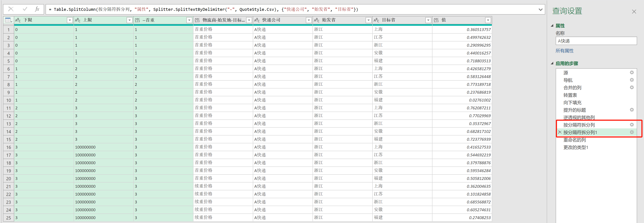
Task: Select the 逆透视的其他列 step
Action: click(x=579, y=117)
